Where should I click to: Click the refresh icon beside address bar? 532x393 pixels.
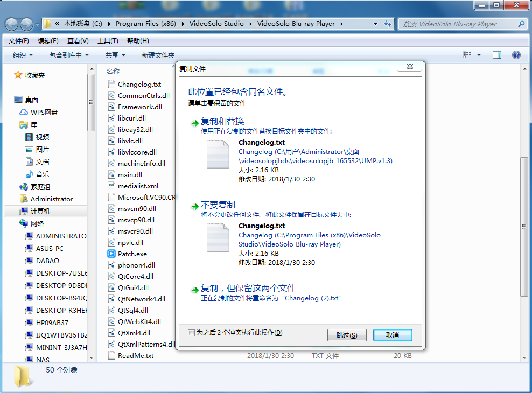388,24
